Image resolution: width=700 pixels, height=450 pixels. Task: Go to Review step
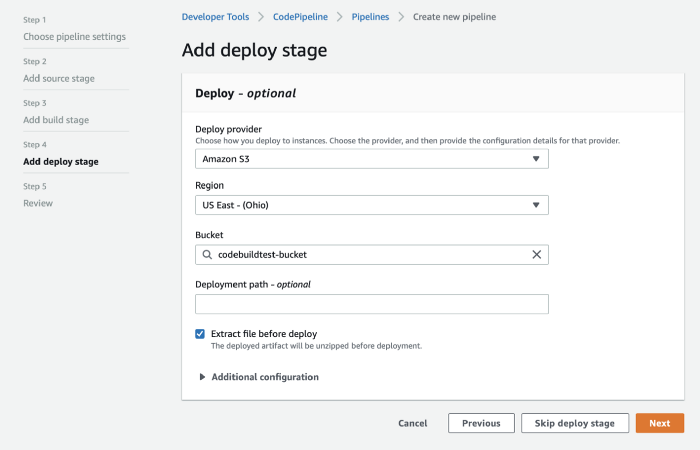click(38, 203)
